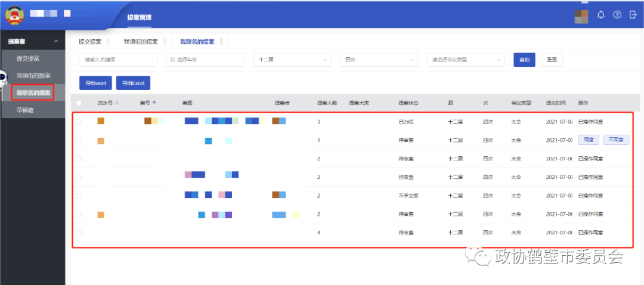Click the 已办结 status cell
Image resolution: width=644 pixels, height=285 pixels.
406,122
